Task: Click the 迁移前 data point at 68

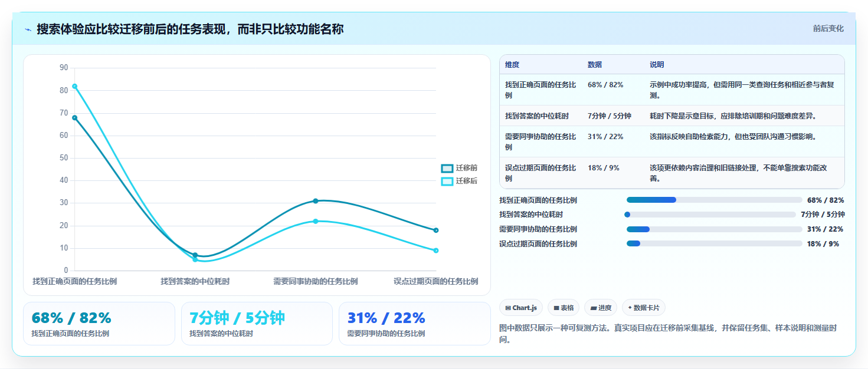Action: [75, 117]
